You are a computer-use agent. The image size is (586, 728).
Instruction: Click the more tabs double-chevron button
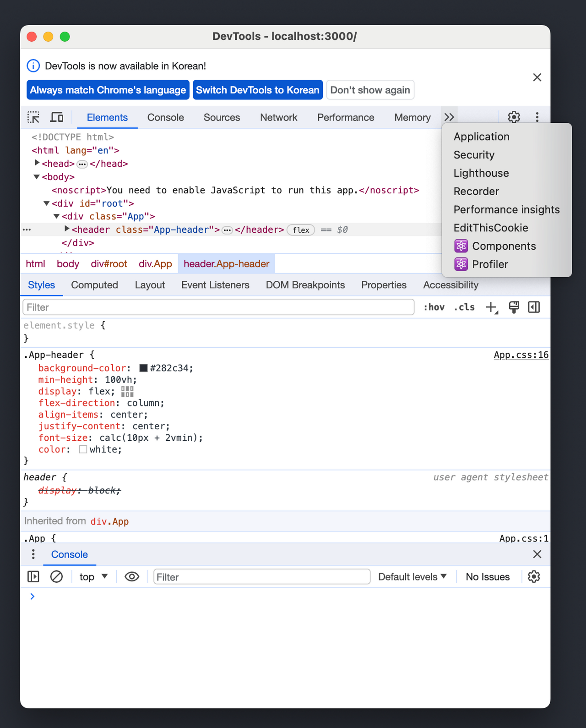(x=449, y=117)
